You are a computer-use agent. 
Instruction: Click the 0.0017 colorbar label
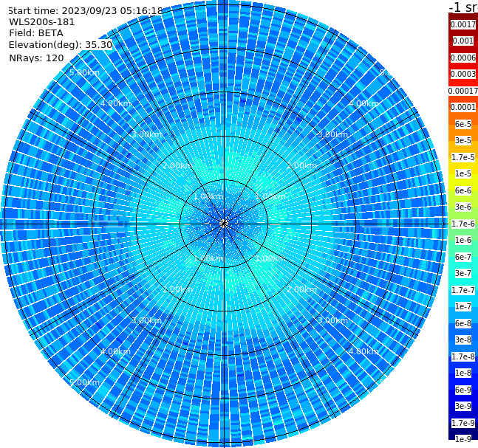[x=463, y=24]
